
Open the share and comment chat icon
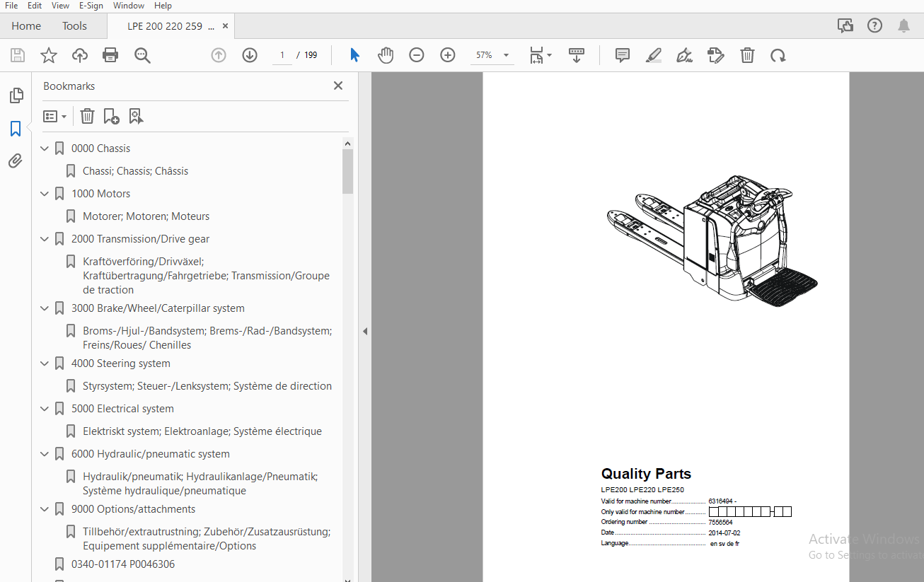click(x=845, y=25)
